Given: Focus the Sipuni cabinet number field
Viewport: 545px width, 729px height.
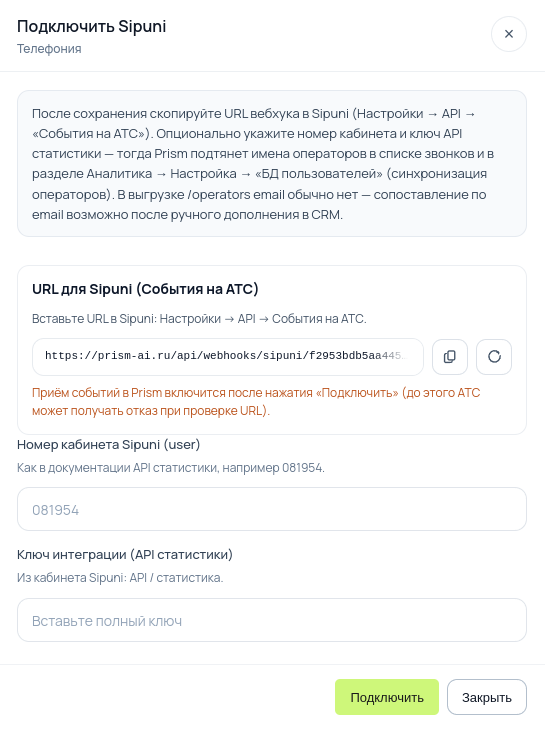Looking at the screenshot, I should [x=272, y=509].
